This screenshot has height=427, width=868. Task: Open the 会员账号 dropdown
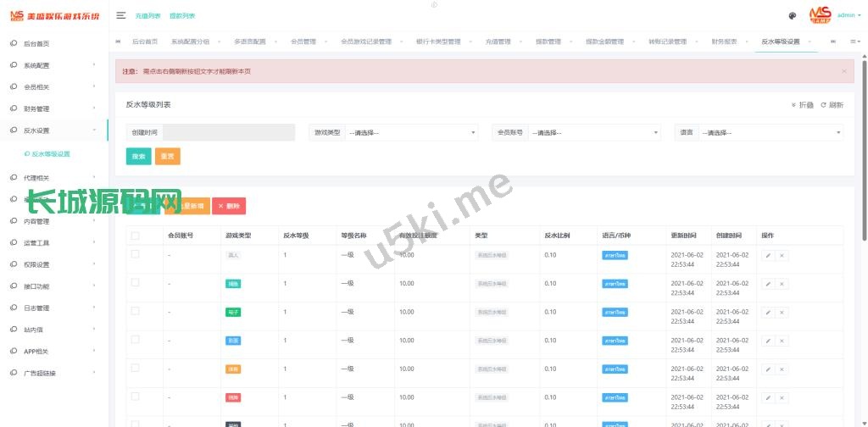click(x=593, y=133)
